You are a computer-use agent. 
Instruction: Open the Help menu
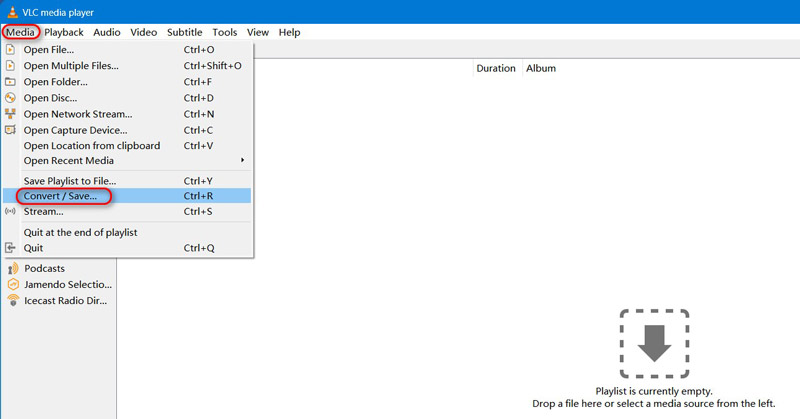289,32
